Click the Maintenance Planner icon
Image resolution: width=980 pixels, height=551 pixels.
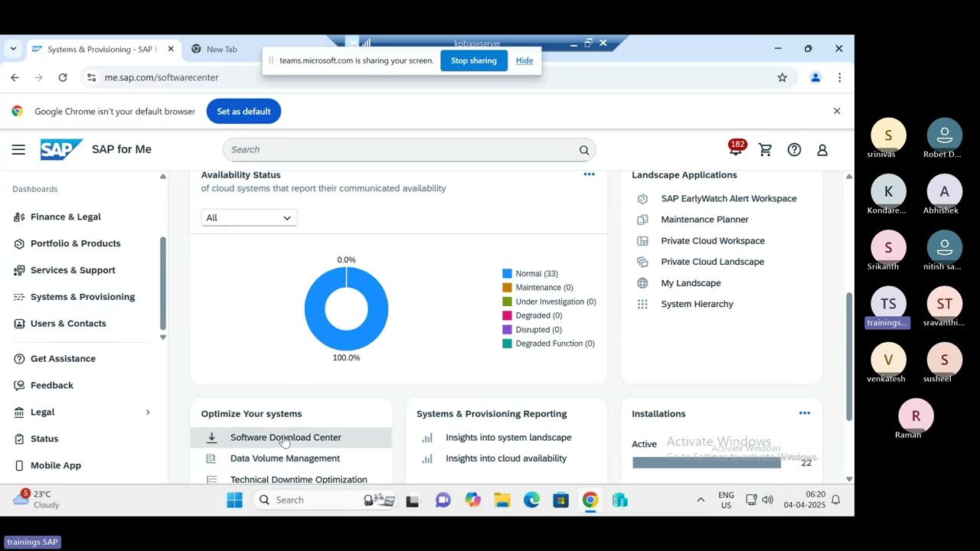tap(642, 220)
